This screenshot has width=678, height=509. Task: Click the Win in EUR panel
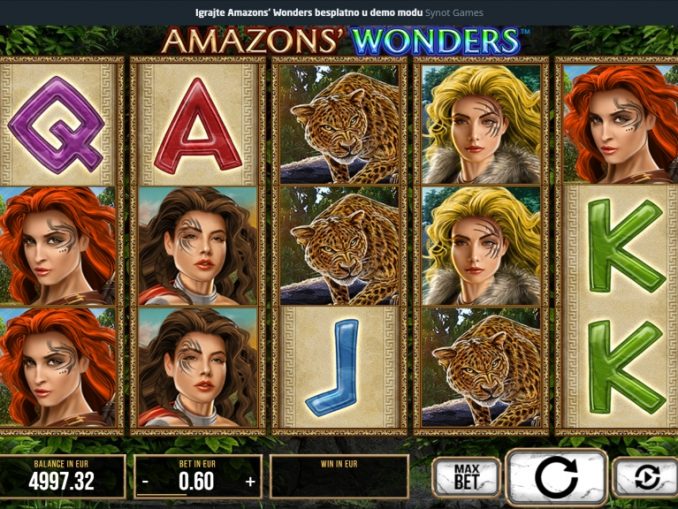[339, 477]
